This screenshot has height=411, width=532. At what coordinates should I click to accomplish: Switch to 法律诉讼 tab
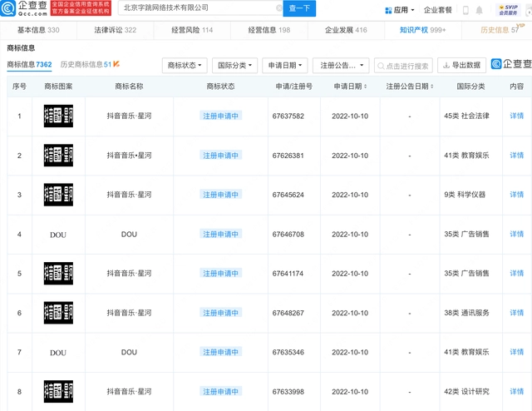[116, 30]
